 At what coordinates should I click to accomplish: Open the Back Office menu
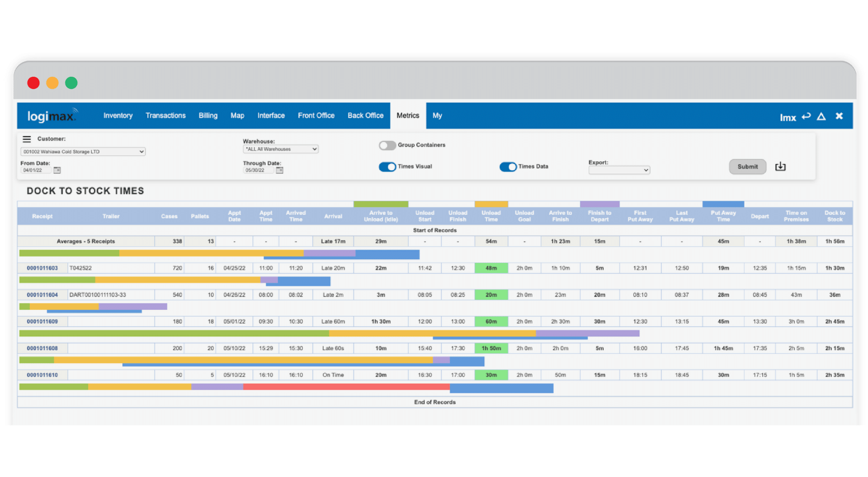[x=365, y=116]
